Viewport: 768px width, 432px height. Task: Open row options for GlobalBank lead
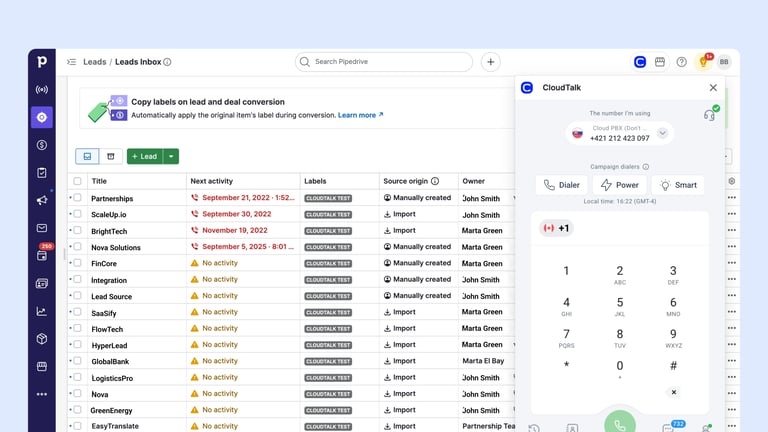[x=732, y=361]
